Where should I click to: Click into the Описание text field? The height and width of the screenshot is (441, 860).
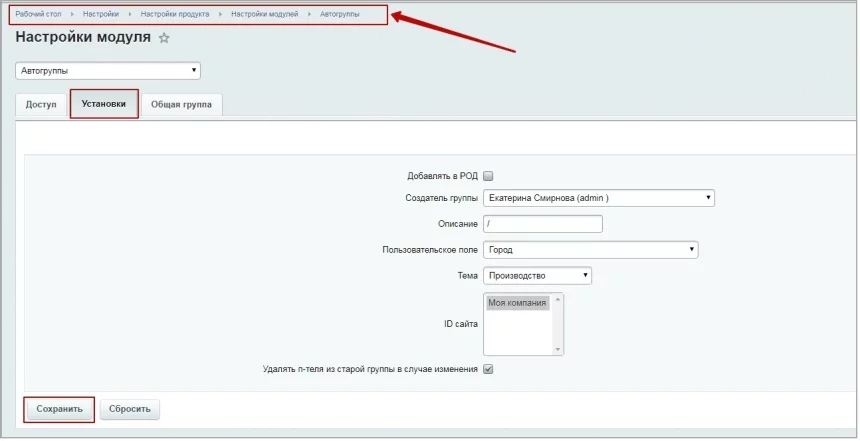pos(543,224)
